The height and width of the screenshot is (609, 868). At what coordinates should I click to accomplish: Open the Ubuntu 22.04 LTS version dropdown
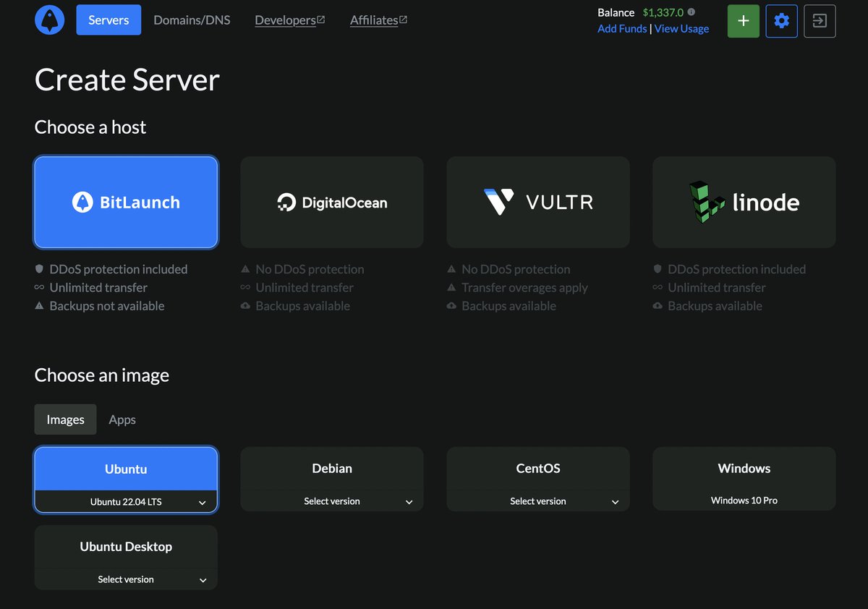(126, 501)
